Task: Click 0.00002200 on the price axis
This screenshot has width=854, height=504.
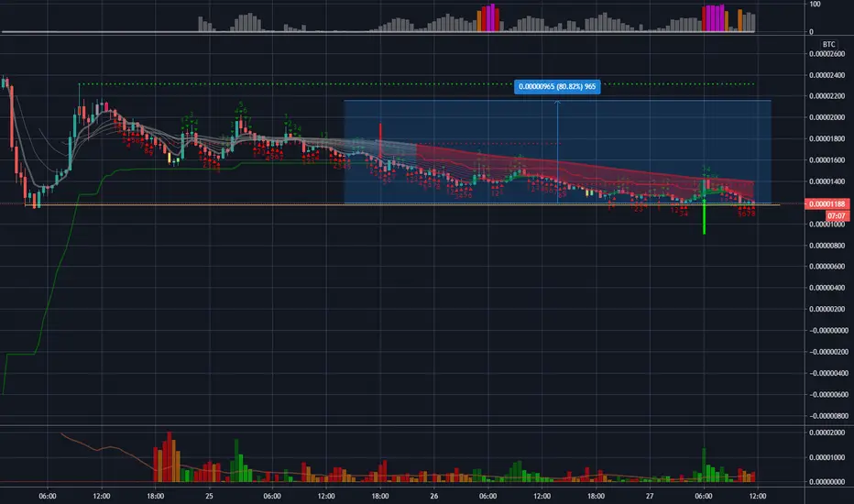Action: [827, 96]
